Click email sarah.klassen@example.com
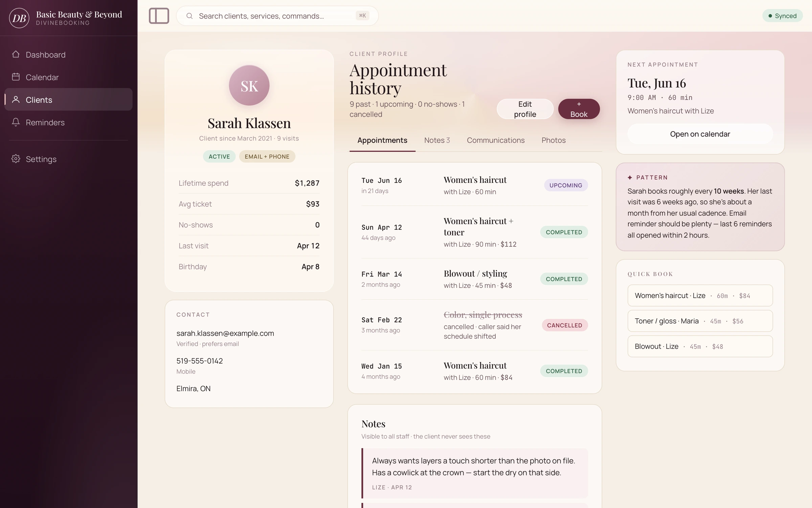Image resolution: width=812 pixels, height=508 pixels. pos(225,333)
